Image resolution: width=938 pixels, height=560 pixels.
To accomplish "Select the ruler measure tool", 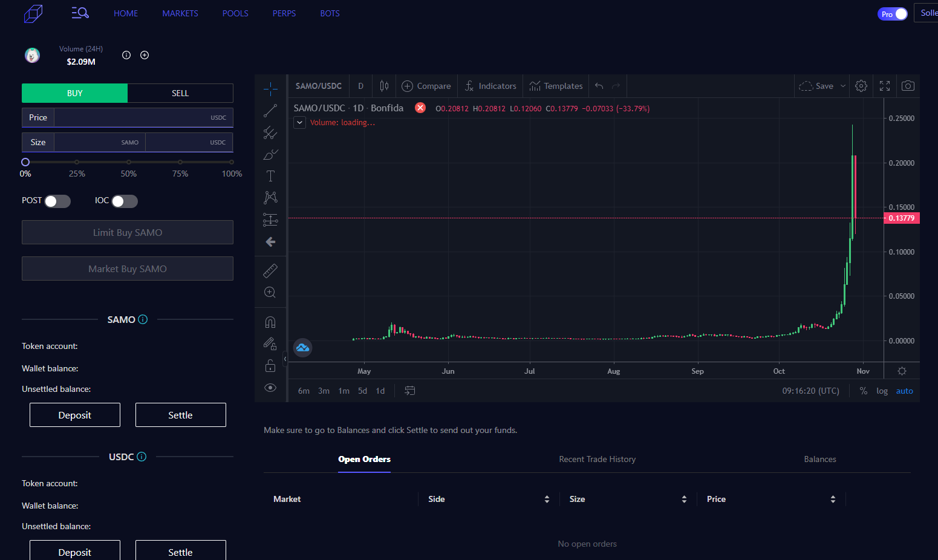I will (x=270, y=270).
